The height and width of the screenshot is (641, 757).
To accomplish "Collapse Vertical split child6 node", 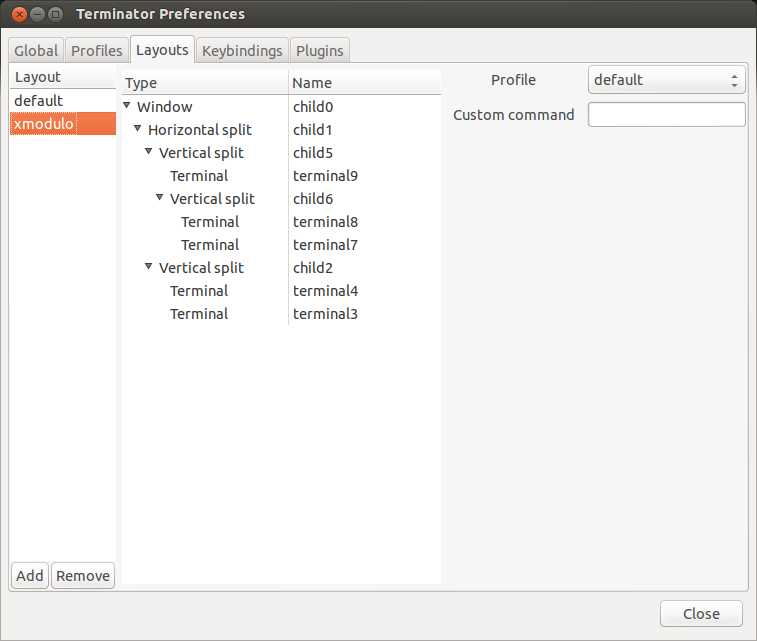I will [x=159, y=197].
